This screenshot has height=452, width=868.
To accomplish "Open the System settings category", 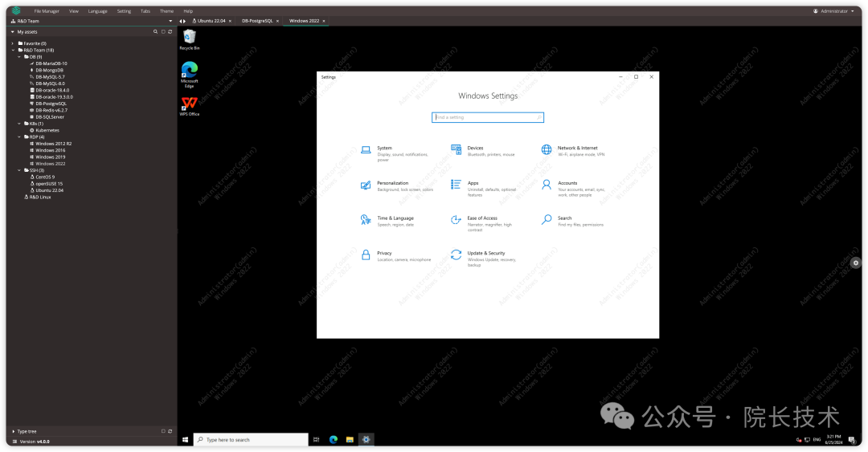I will click(x=395, y=153).
